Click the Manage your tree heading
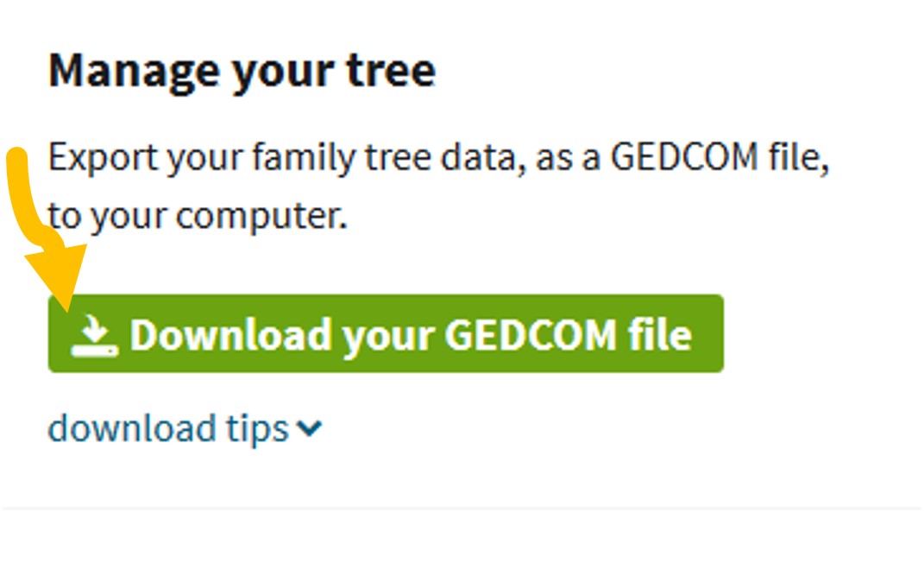This screenshot has height=563, width=924. [242, 71]
